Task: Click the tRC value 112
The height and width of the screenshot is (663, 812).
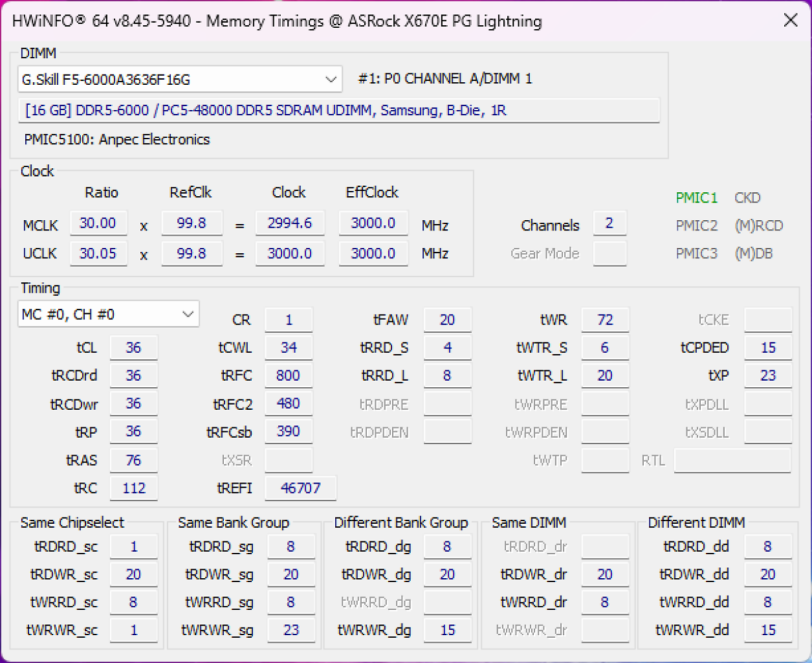Action: click(x=133, y=488)
